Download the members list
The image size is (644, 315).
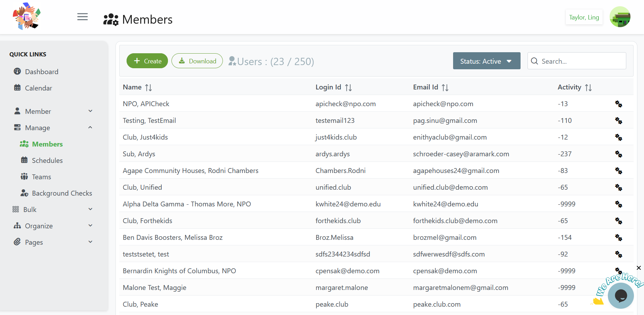coord(197,61)
